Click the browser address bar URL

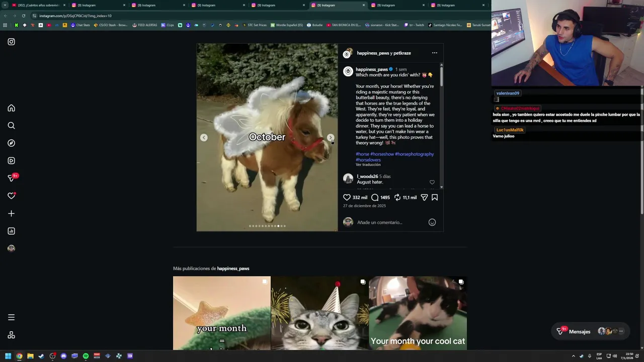point(75,16)
